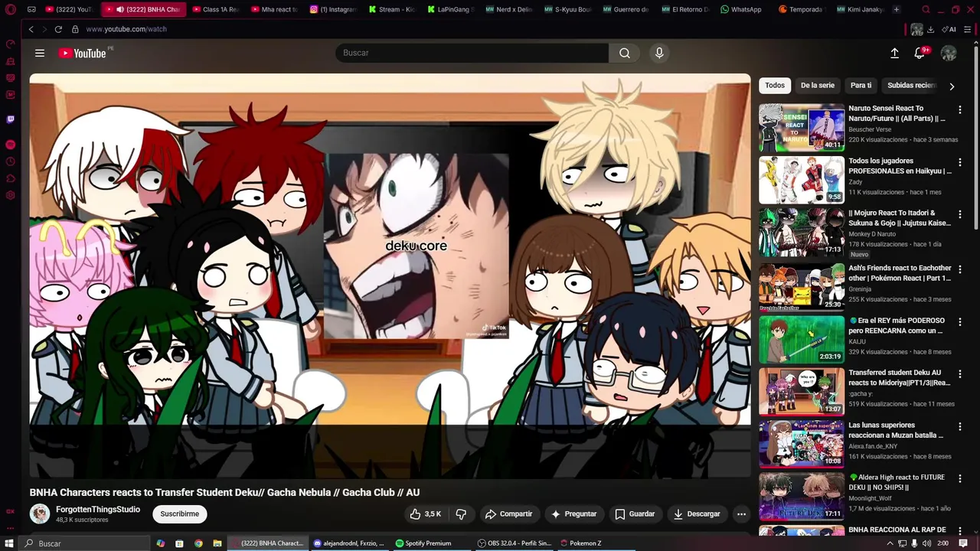Open the AI assistant button in toolbar
Viewport: 980px width, 551px height.
[949, 29]
